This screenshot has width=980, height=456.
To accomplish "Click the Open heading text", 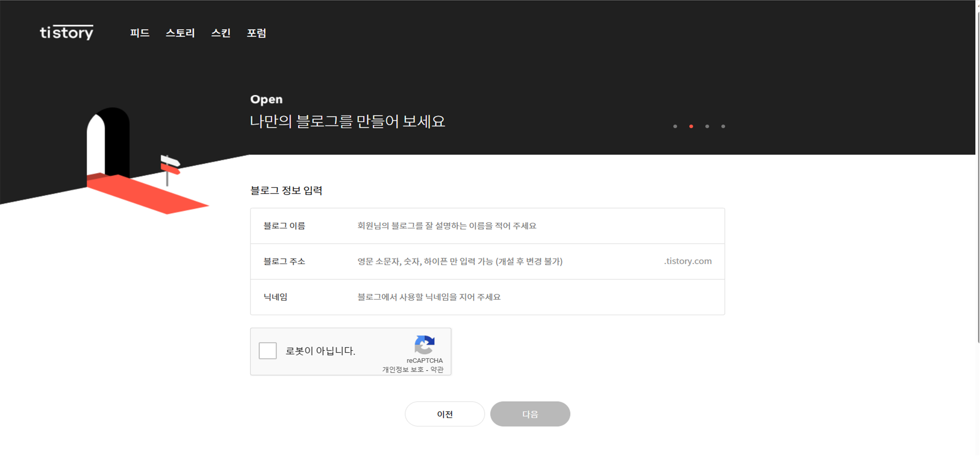I will pyautogui.click(x=266, y=99).
